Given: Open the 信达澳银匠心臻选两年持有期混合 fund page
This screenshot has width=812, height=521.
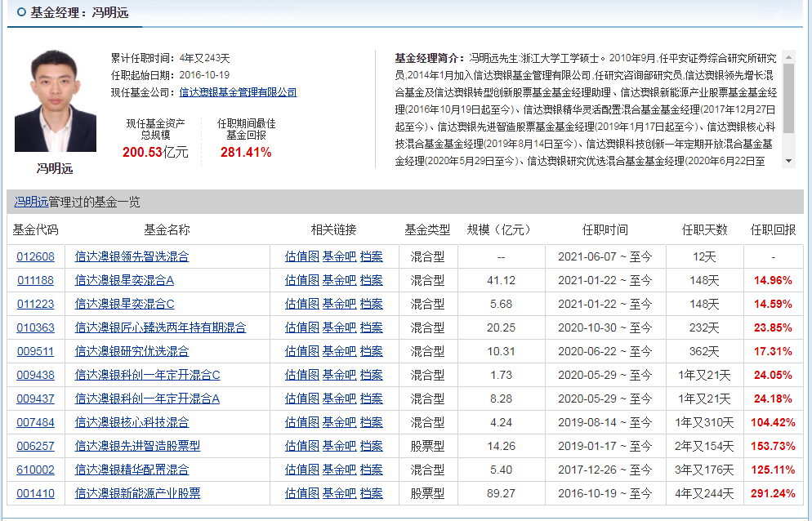Looking at the screenshot, I should pyautogui.click(x=160, y=327).
